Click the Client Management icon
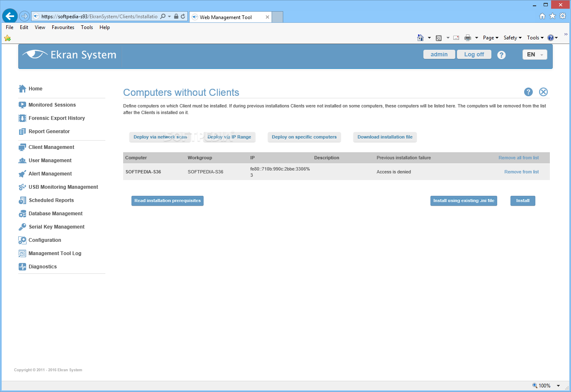This screenshot has width=571, height=392. point(22,147)
